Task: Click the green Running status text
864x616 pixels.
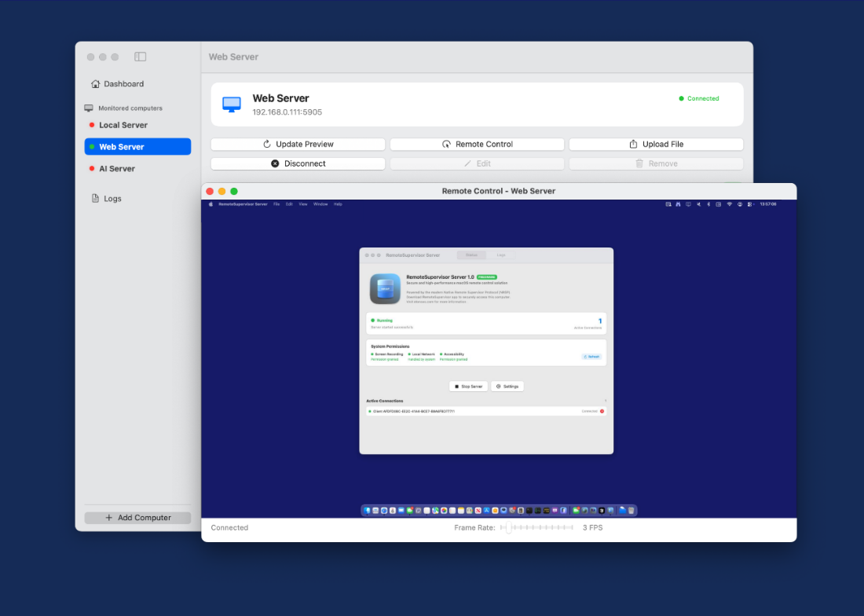Action: click(385, 321)
